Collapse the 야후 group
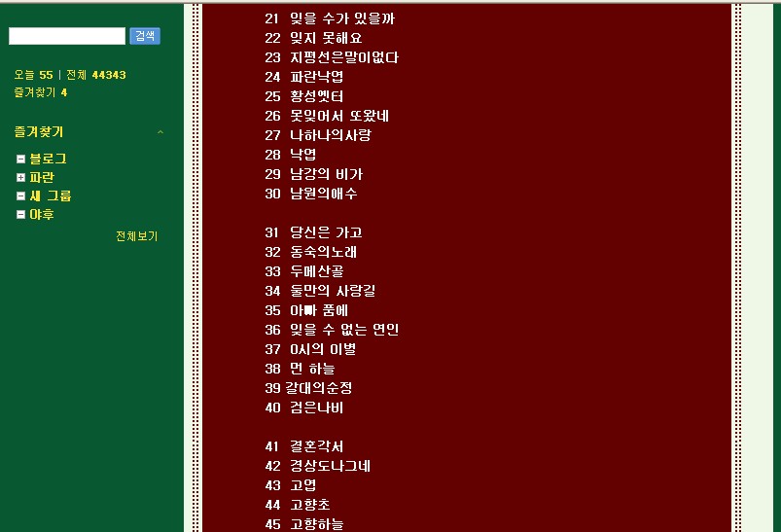 (20, 214)
